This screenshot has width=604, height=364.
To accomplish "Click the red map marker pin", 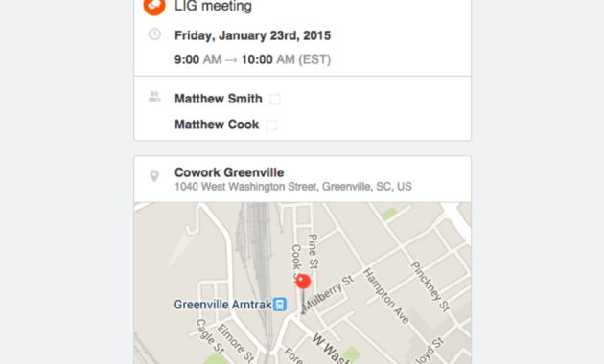I will point(303,282).
